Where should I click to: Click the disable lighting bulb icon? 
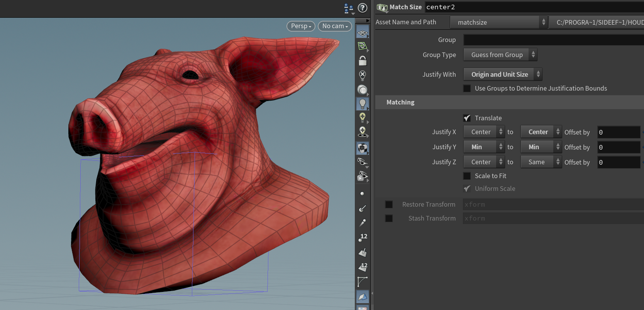pos(362,75)
